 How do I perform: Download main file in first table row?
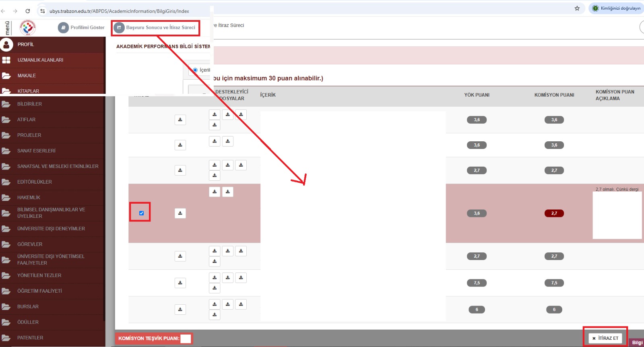click(180, 120)
